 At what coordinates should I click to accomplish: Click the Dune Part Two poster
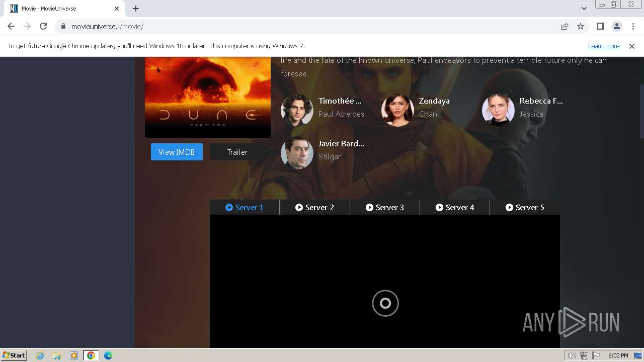coord(208,97)
